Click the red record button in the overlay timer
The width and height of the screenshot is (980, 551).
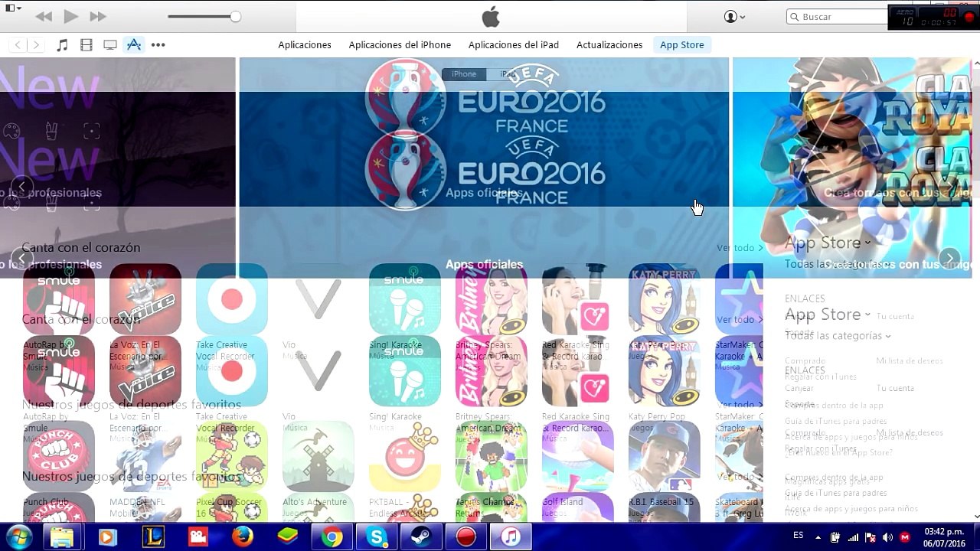(x=970, y=17)
